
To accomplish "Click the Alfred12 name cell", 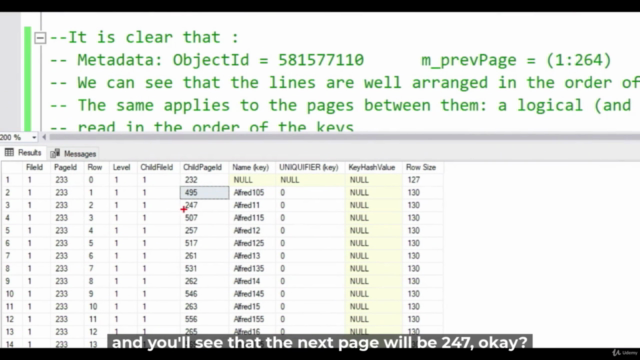I will click(253, 231).
